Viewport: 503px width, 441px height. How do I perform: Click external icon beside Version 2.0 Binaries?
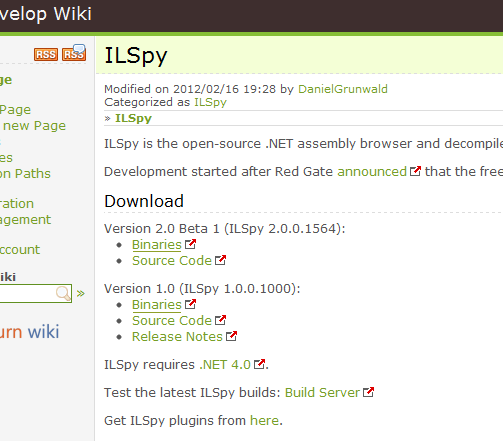[x=190, y=244]
